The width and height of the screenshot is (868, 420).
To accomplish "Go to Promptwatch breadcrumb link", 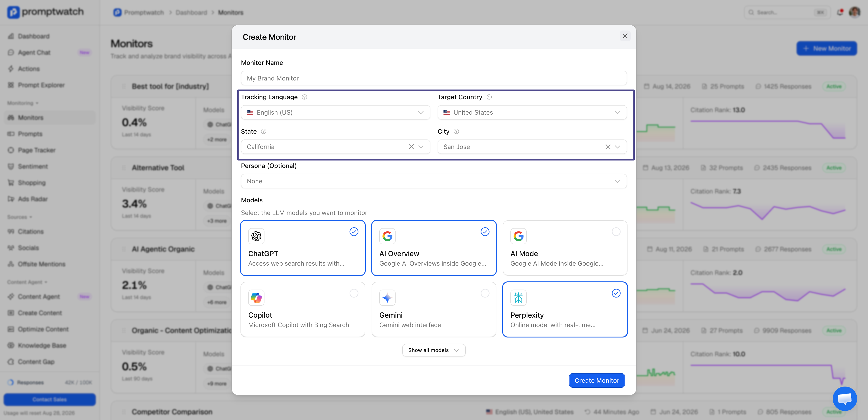I will click(139, 12).
